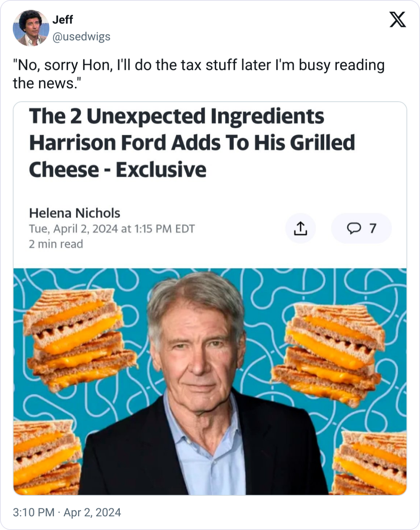Click the comment count number 7
Image resolution: width=420 pixels, height=530 pixels.
click(x=373, y=228)
